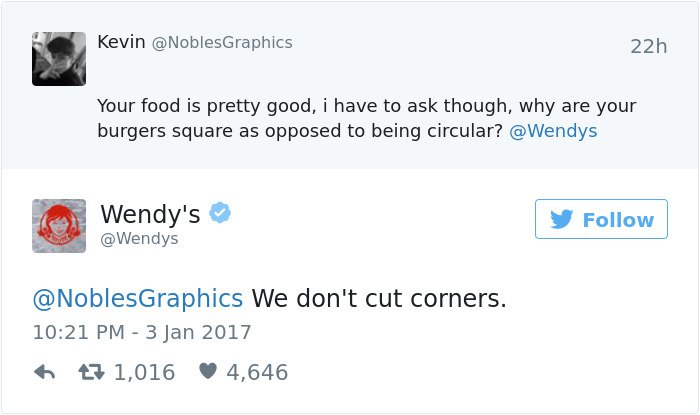Retweet the Wendy's reply
The height and width of the screenshot is (415, 700).
point(94,372)
